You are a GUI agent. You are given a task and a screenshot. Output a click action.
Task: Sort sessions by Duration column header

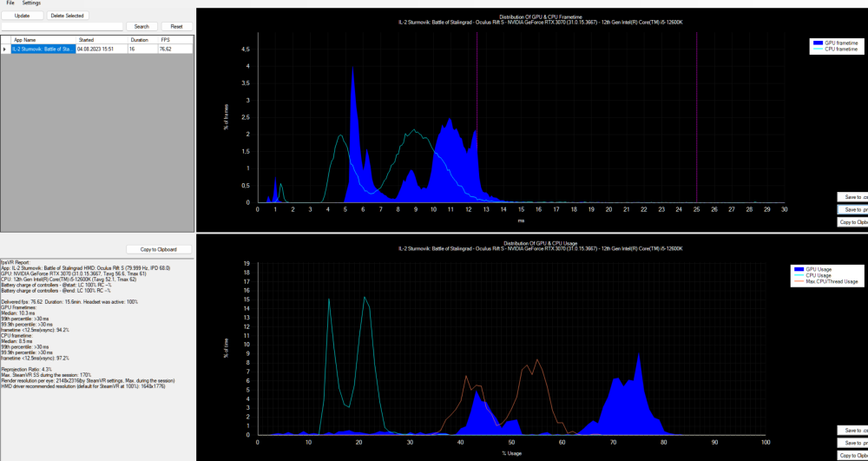click(141, 40)
